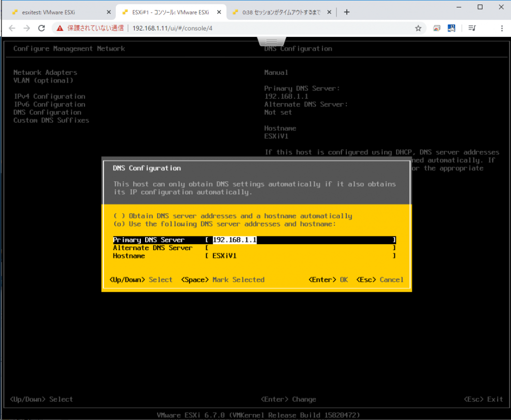This screenshot has height=420, width=511.
Task: Click <Enter> Change at the bottom
Action: point(288,400)
